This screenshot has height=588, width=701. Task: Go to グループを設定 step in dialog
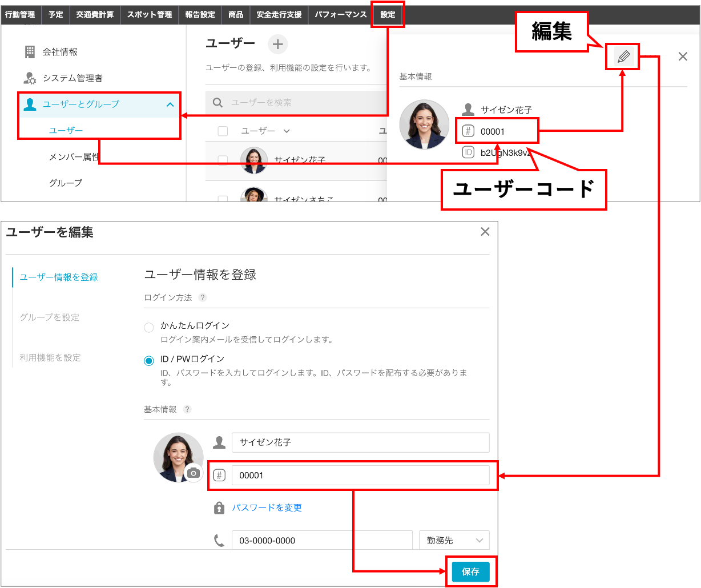(50, 317)
